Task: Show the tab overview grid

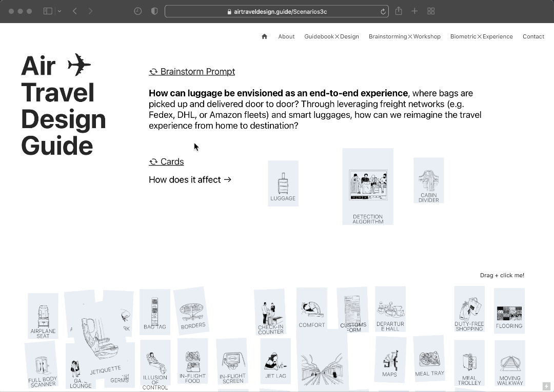Action: point(431,11)
